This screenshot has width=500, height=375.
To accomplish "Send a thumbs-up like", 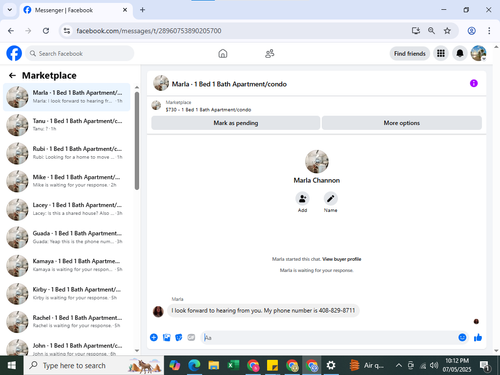I will click(478, 338).
